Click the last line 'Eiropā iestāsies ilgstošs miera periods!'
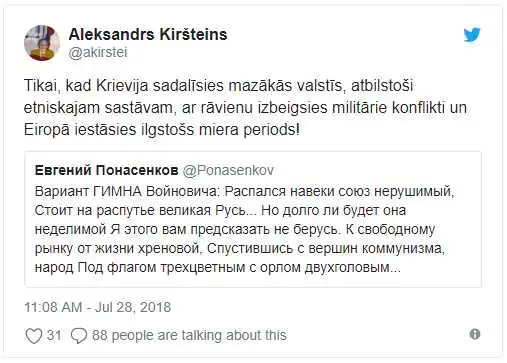 (x=162, y=130)
